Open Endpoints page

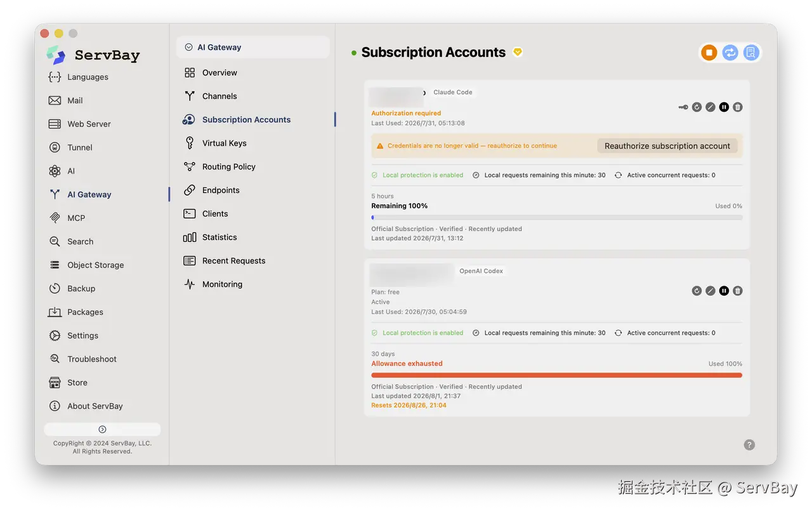[x=221, y=190]
